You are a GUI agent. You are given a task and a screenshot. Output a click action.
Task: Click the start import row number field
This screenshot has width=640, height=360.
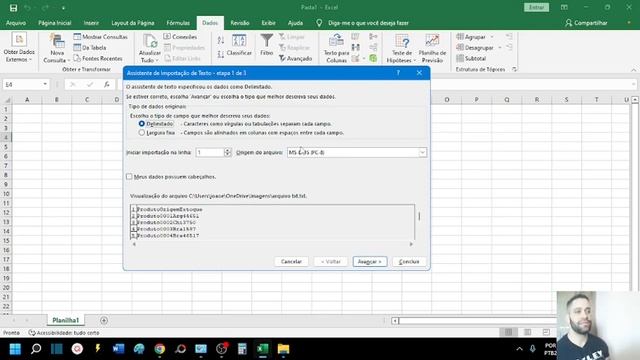coord(210,152)
